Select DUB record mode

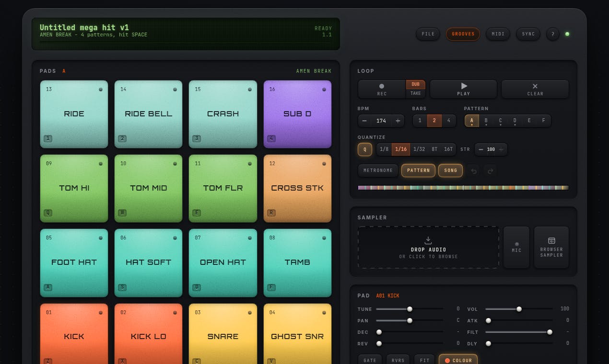point(415,84)
